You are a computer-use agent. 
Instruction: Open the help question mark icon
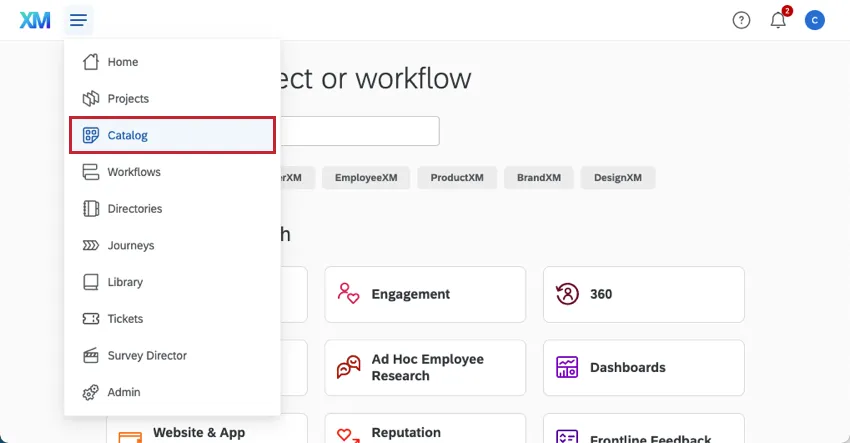pos(741,20)
